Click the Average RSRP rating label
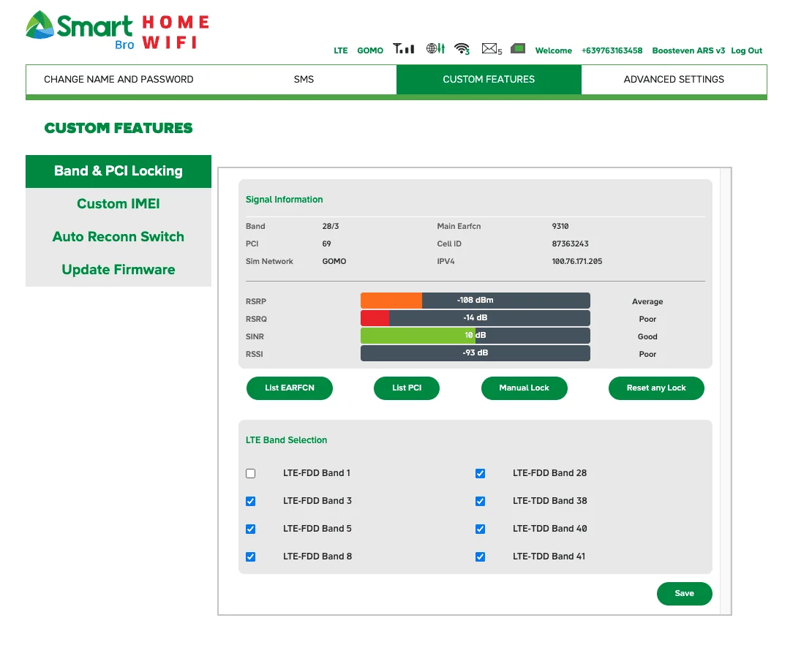The width and height of the screenshot is (812, 645). (x=647, y=302)
